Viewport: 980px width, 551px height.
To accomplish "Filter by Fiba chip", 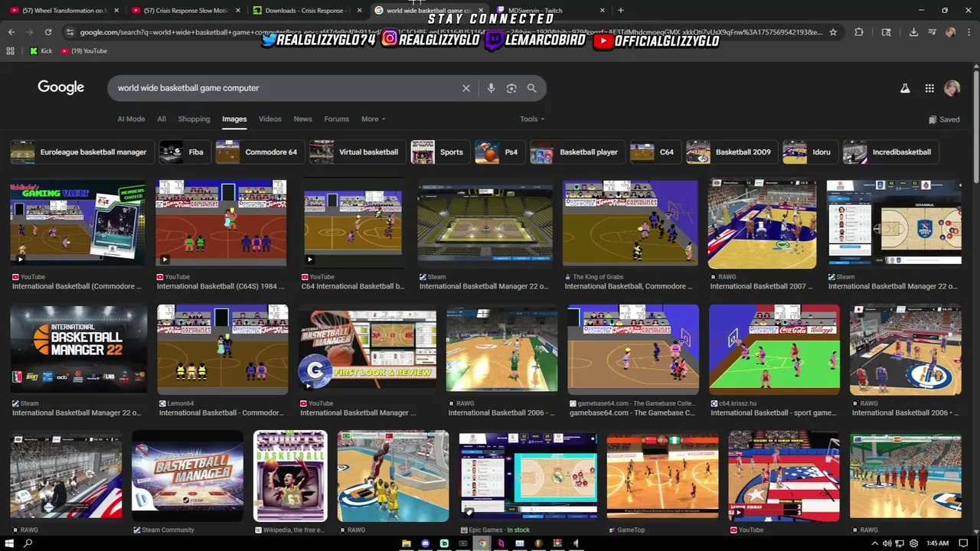I will coord(184,152).
